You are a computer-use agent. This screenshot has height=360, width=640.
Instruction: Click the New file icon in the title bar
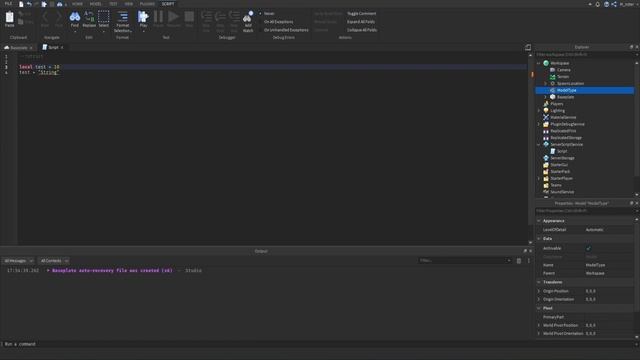point(21,4)
